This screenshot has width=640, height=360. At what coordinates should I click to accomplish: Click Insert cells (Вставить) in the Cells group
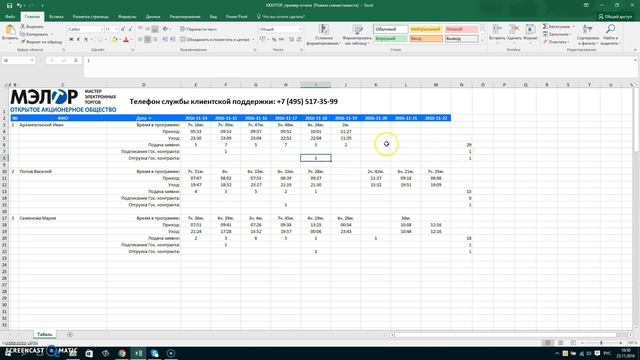[497, 33]
